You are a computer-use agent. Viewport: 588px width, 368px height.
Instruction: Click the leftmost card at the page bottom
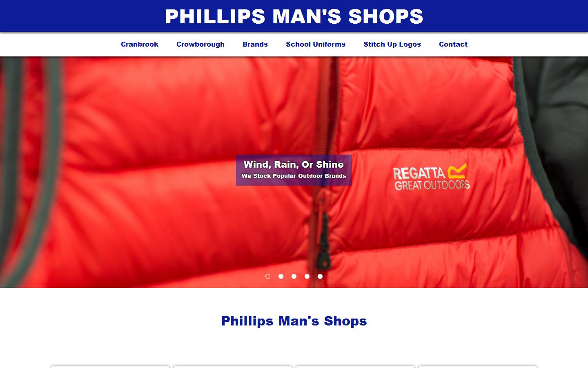(x=110, y=367)
